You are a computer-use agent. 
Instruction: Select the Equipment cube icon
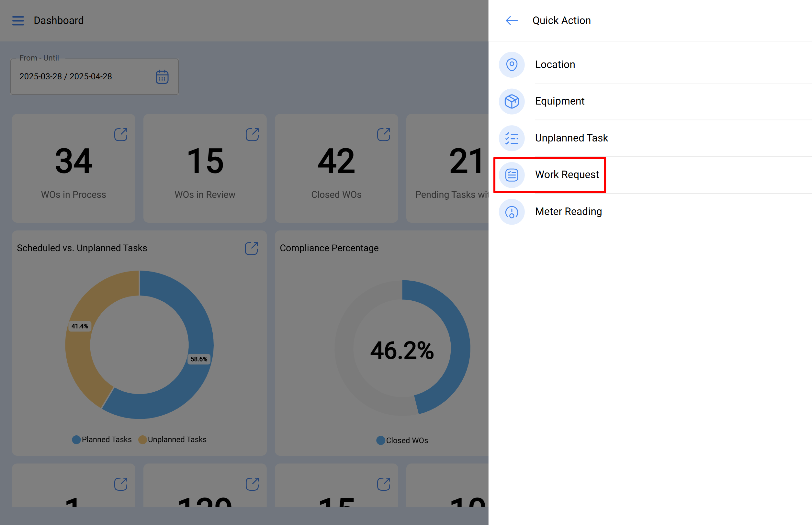tap(512, 101)
